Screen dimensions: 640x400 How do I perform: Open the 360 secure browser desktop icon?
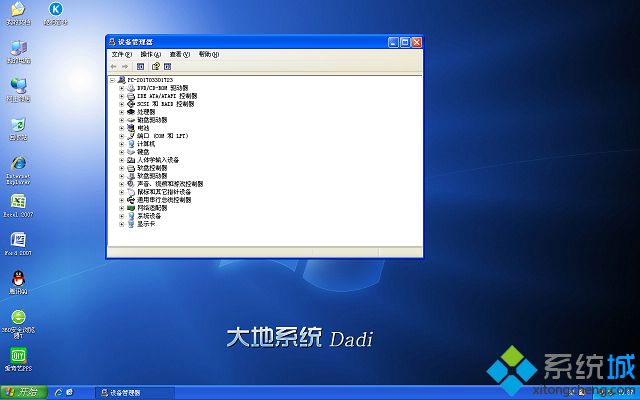click(18, 324)
